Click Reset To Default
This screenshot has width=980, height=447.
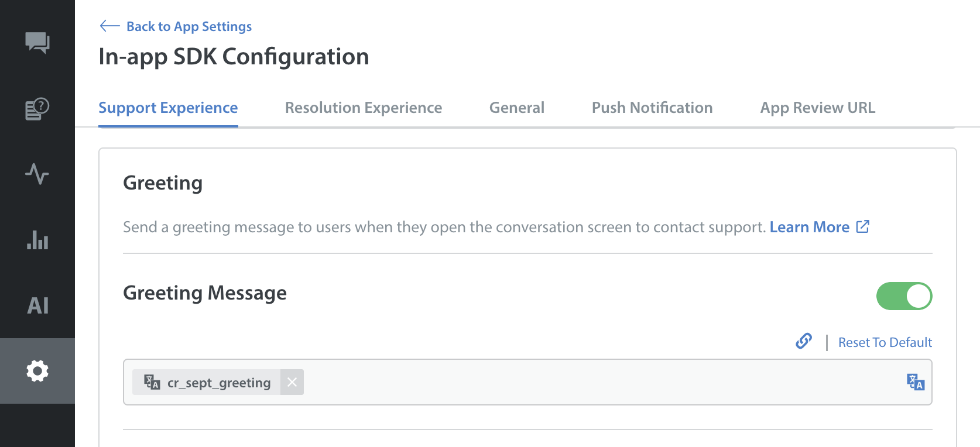tap(885, 342)
